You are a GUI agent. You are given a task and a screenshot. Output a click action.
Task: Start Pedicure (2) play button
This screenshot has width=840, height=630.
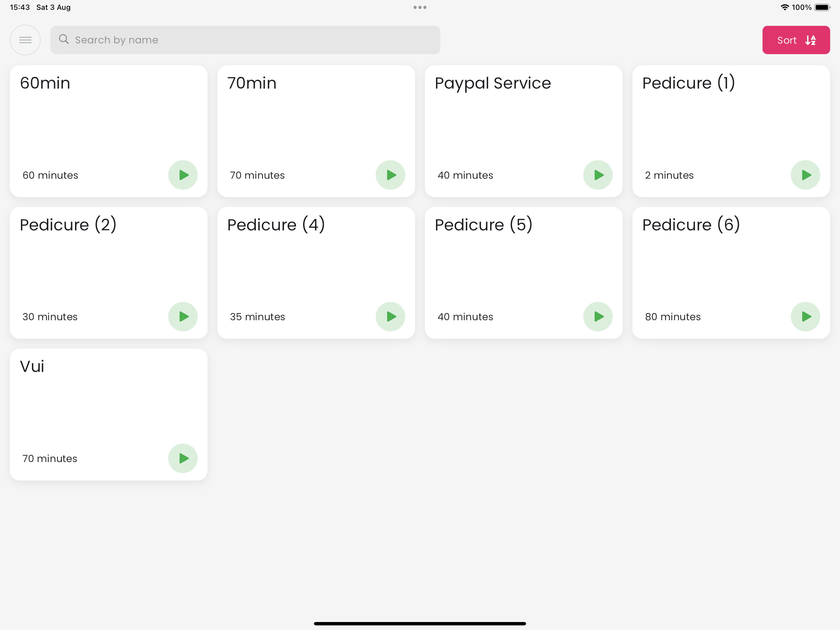click(x=183, y=317)
